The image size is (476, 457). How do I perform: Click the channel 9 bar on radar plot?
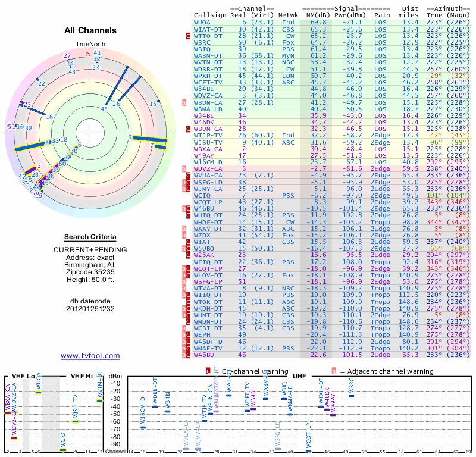[x=150, y=139]
